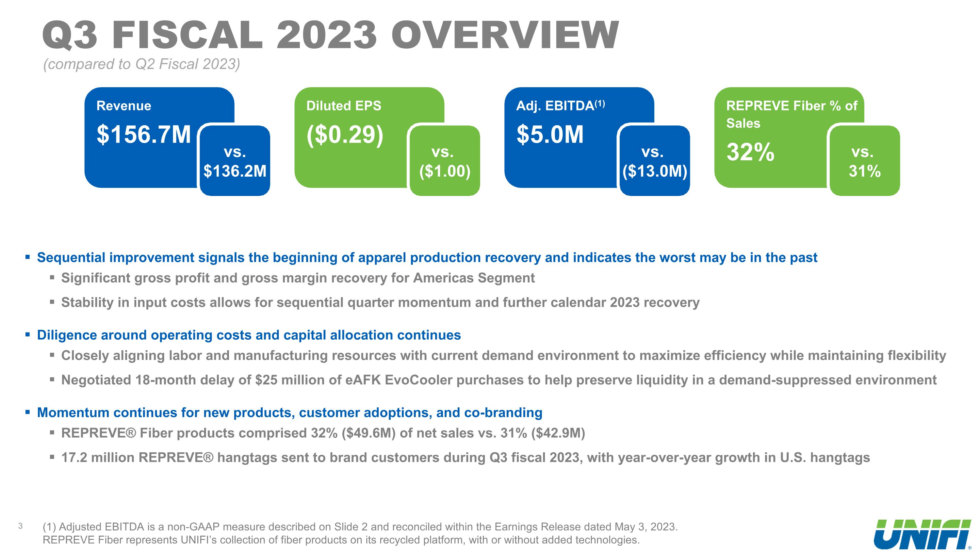Click the slide number '3'

point(21,526)
